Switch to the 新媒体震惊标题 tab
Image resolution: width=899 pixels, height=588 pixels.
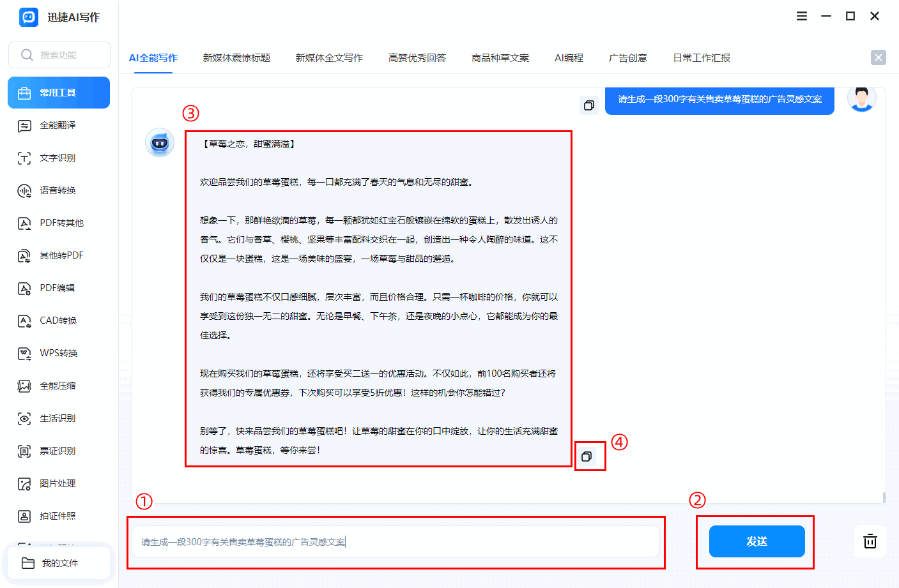click(x=236, y=58)
